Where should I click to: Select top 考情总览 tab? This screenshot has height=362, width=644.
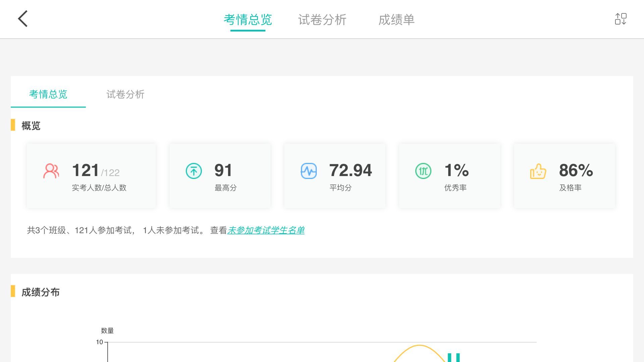click(248, 19)
